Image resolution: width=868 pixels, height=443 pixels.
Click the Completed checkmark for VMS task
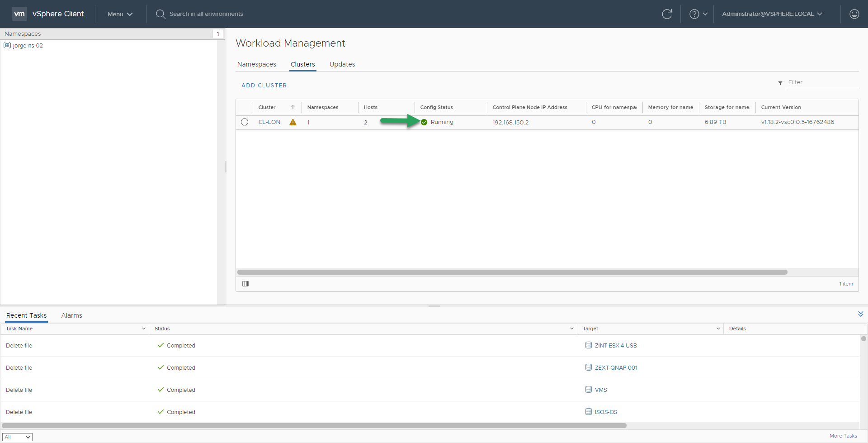tap(160, 390)
